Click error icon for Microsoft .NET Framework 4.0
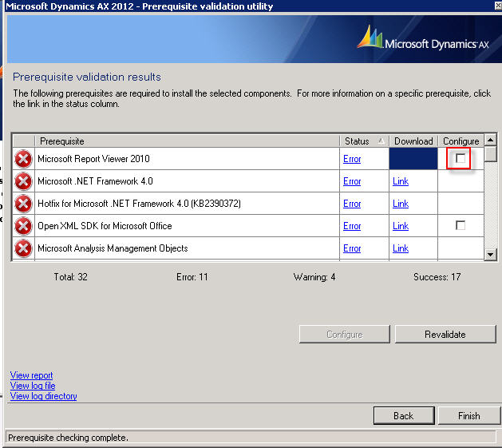 click(x=23, y=181)
